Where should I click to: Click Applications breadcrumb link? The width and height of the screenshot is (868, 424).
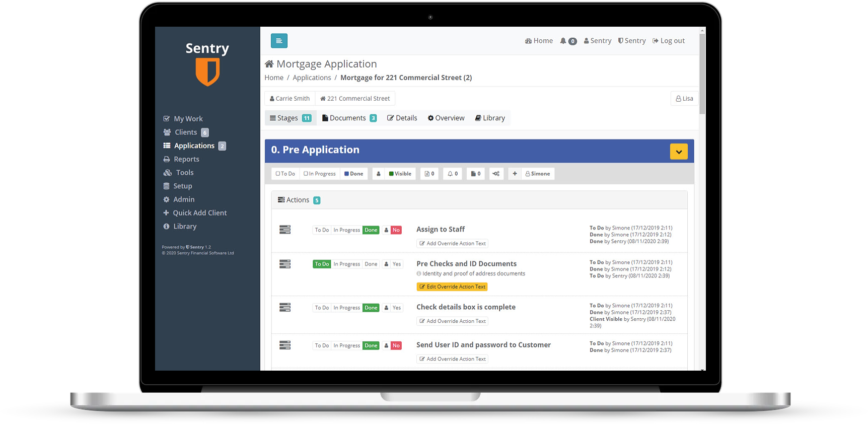312,78
